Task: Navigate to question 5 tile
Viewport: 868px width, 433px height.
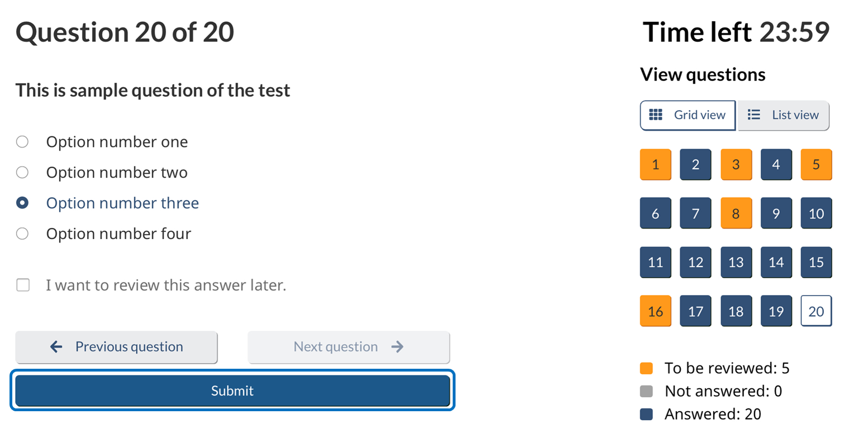Action: tap(816, 165)
